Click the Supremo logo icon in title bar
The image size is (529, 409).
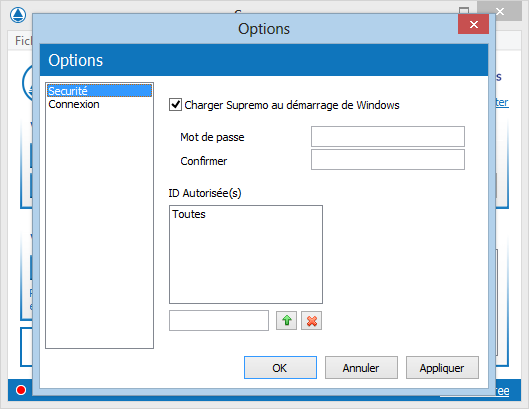click(x=18, y=15)
